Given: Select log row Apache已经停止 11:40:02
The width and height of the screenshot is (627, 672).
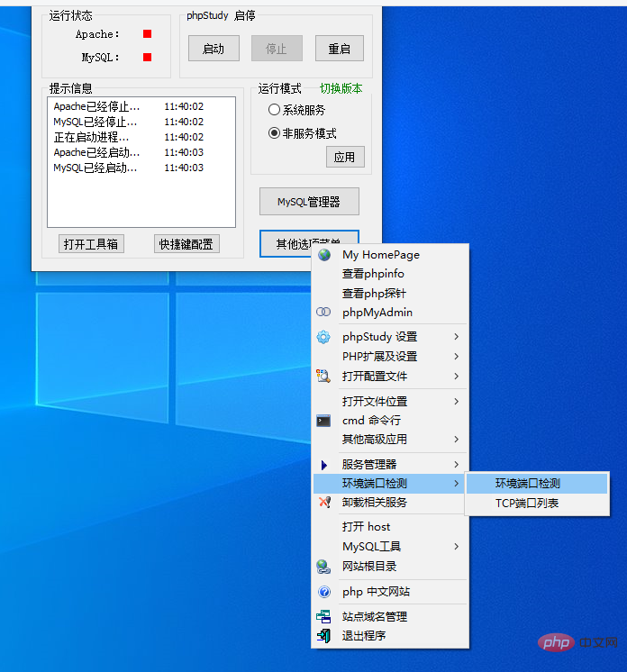Looking at the screenshot, I should [129, 106].
